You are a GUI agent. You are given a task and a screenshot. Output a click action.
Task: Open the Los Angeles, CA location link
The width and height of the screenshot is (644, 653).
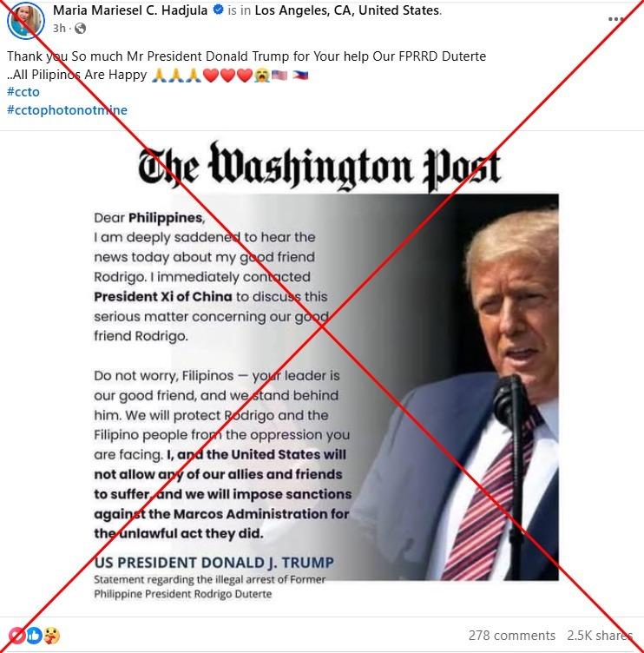click(347, 10)
